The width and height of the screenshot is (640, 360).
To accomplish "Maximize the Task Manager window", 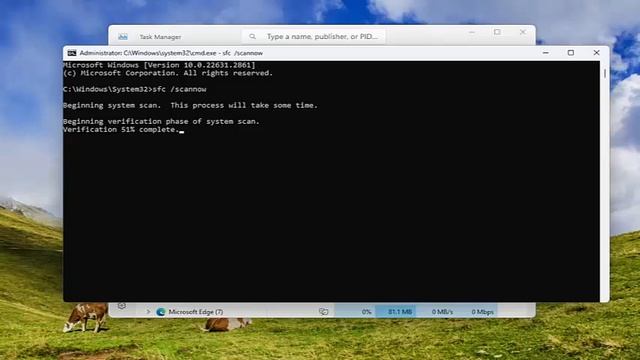I will click(497, 32).
